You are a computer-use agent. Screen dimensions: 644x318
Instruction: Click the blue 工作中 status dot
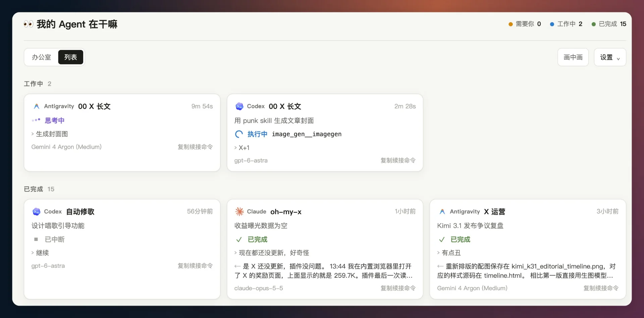pyautogui.click(x=552, y=24)
